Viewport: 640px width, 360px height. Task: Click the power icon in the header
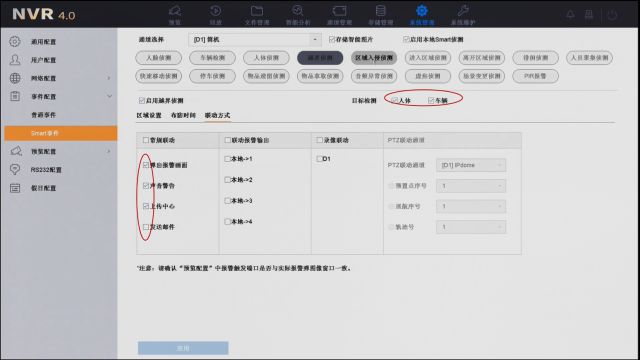click(x=612, y=15)
